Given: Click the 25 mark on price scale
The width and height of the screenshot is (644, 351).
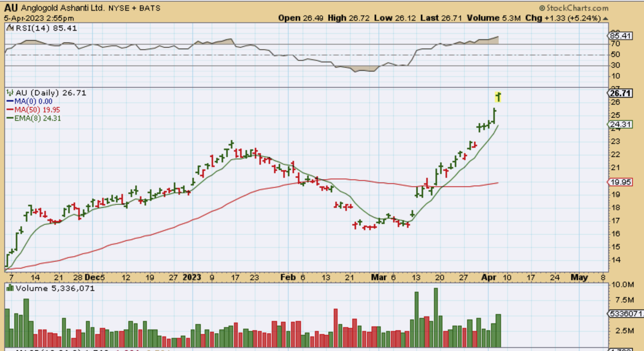Looking at the screenshot, I should pos(615,115).
